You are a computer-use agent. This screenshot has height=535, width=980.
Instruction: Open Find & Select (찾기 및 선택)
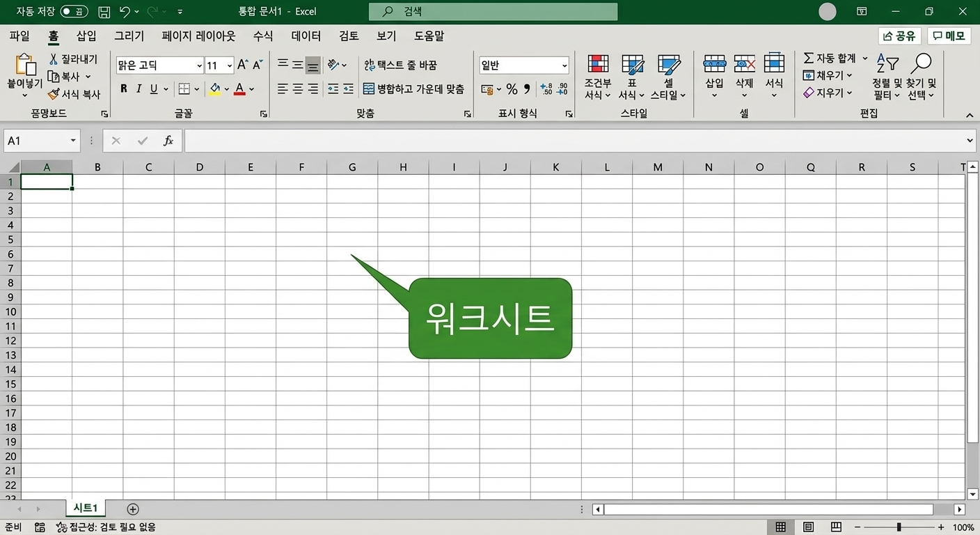[922, 77]
